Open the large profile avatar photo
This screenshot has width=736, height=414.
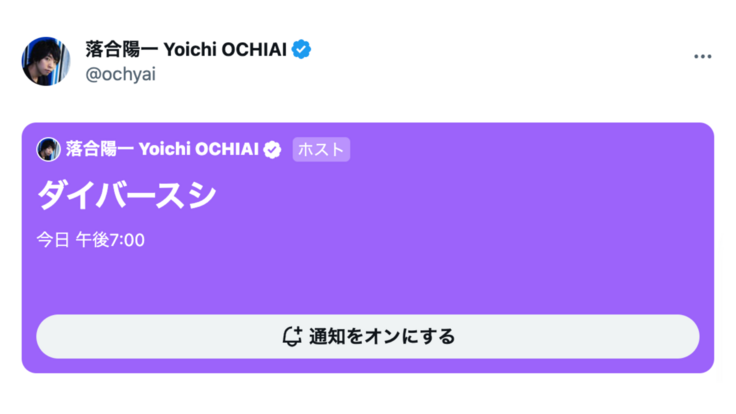click(46, 61)
